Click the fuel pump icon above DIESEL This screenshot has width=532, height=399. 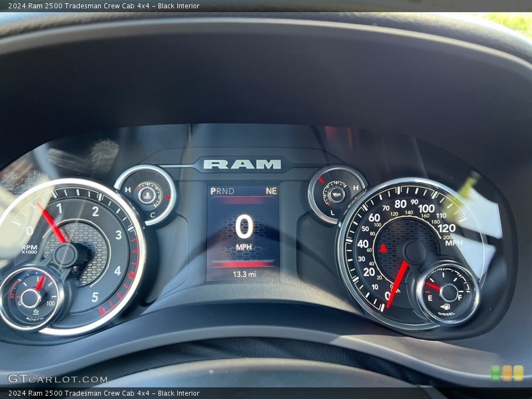pyautogui.click(x=445, y=306)
